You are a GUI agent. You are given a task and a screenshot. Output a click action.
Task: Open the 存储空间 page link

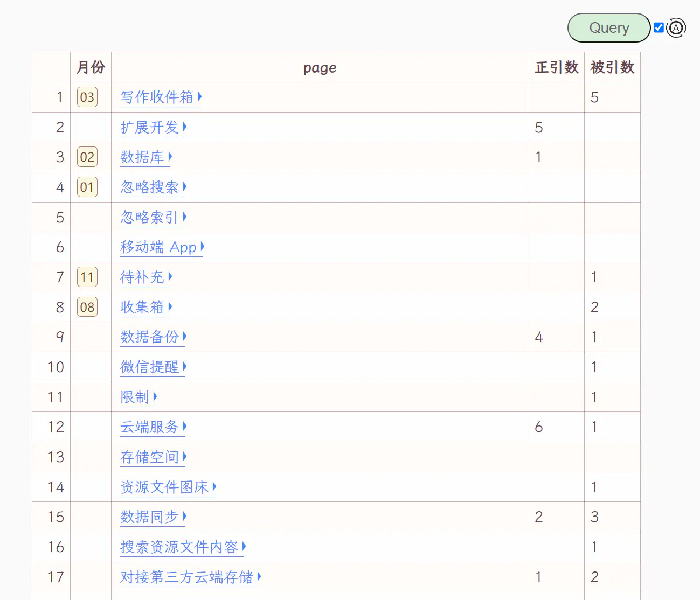pyautogui.click(x=149, y=457)
